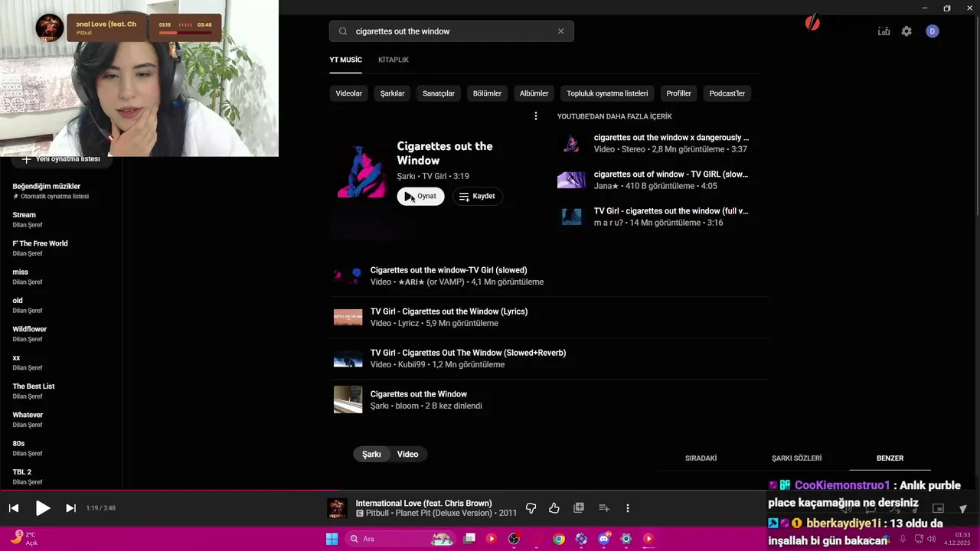This screenshot has height=551, width=980.
Task: Dislike International Love with the thumbs-down icon
Action: click(531, 508)
